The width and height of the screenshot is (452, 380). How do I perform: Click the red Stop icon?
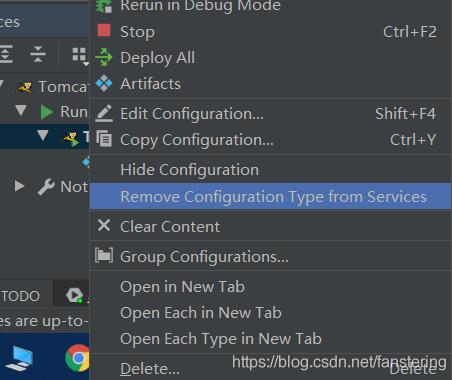point(104,30)
